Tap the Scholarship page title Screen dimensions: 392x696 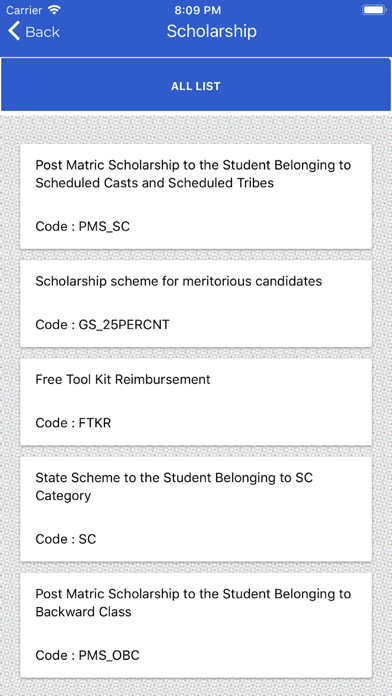click(x=211, y=31)
